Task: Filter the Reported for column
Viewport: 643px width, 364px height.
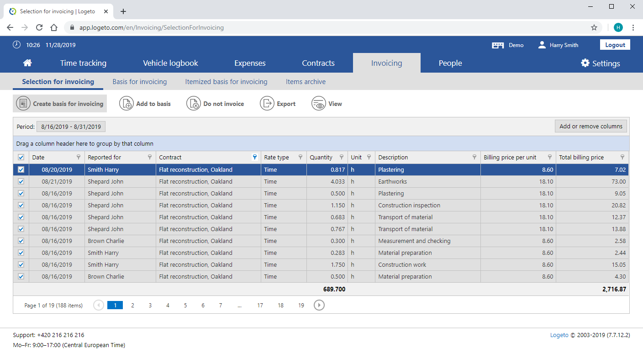Action: coord(150,157)
